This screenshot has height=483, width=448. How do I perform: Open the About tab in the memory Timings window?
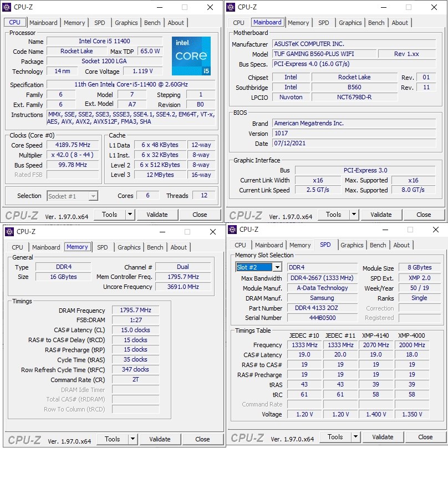tap(179, 247)
